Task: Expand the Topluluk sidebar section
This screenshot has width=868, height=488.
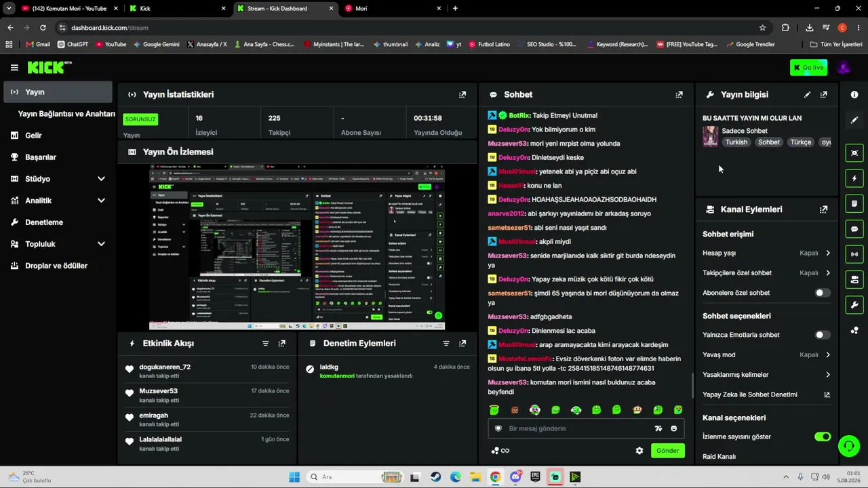Action: tap(58, 244)
